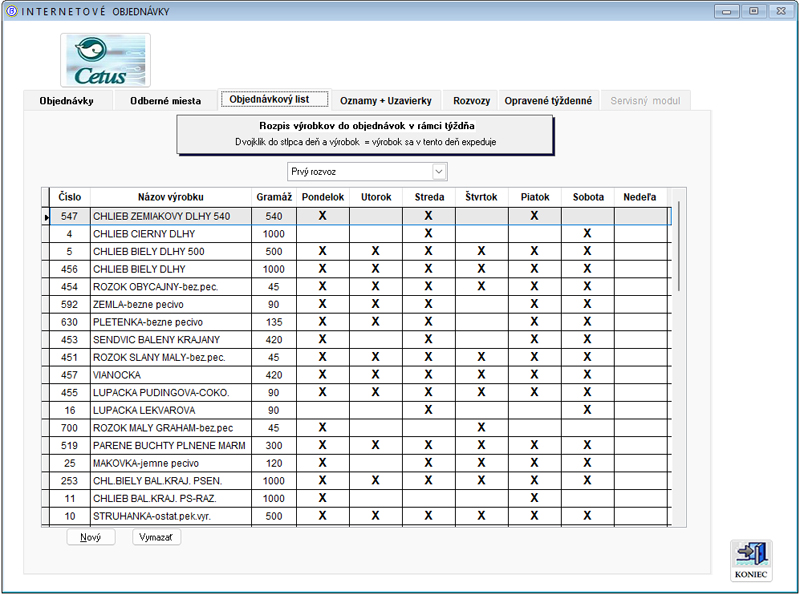Select the row LUPACKA LEKVAROVA product name
Image resolution: width=800 pixels, height=595 pixels.
(170, 410)
